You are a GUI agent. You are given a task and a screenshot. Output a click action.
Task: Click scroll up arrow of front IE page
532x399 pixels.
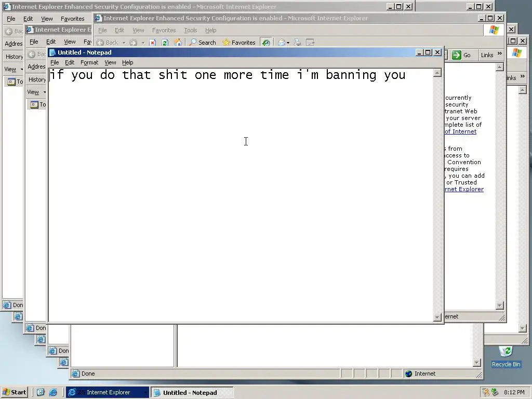click(499, 67)
